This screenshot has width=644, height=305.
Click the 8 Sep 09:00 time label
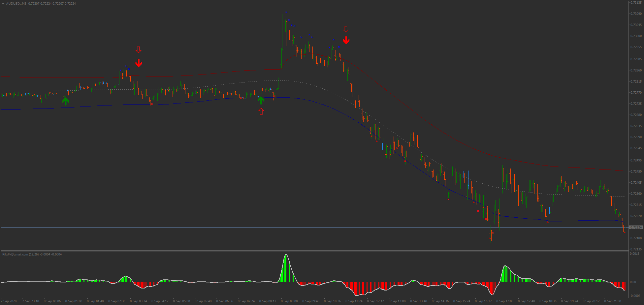289,301
